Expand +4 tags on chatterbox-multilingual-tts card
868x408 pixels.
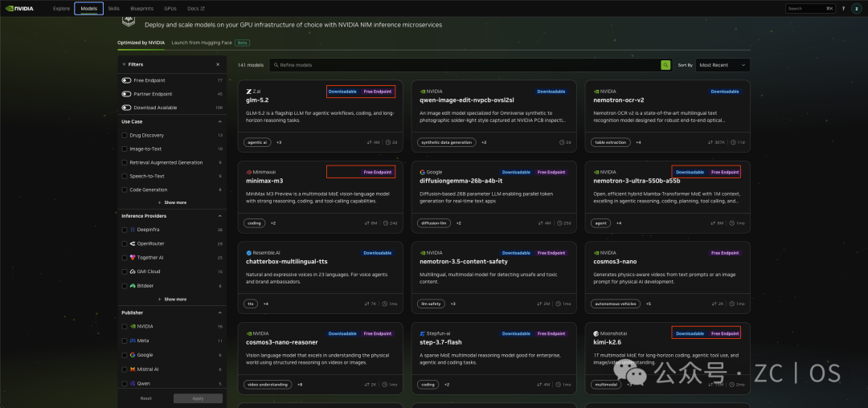coord(266,304)
